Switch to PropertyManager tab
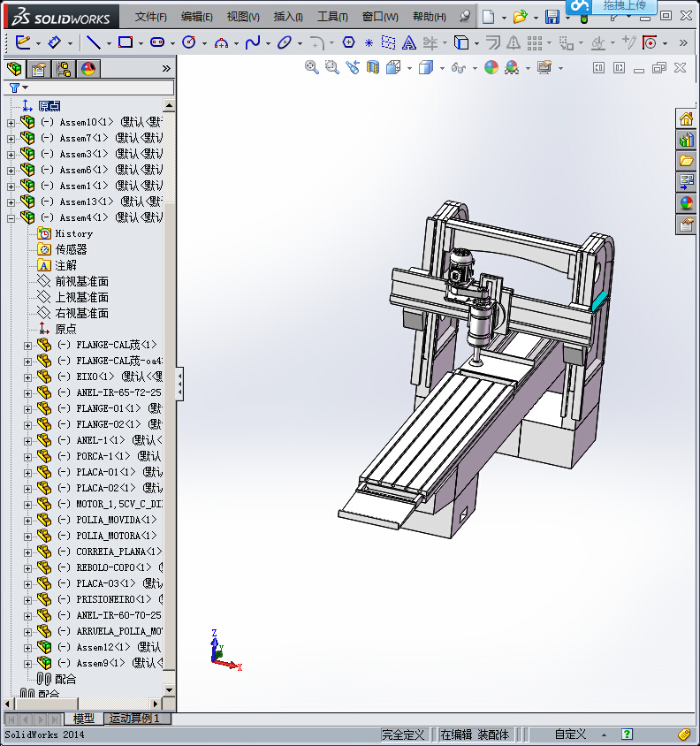Image resolution: width=700 pixels, height=746 pixels. pos(39,69)
